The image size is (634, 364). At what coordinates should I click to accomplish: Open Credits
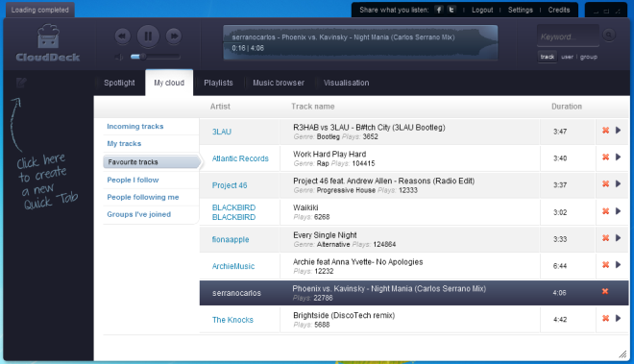tap(559, 10)
